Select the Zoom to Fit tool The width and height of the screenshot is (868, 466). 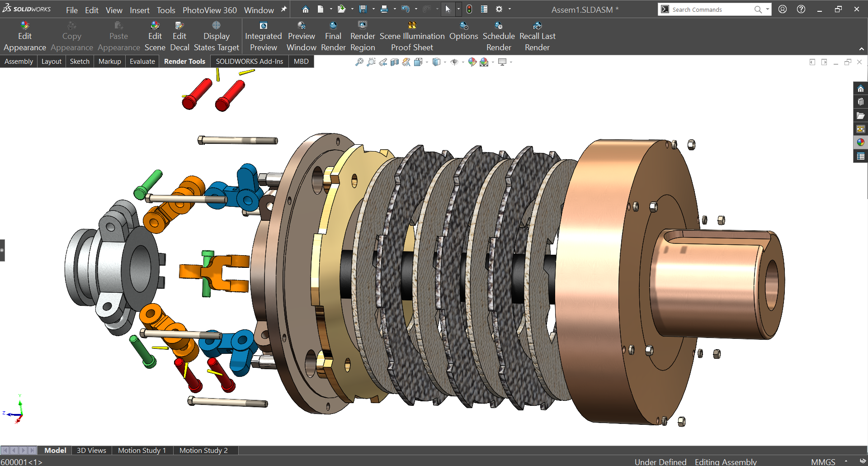tap(359, 62)
